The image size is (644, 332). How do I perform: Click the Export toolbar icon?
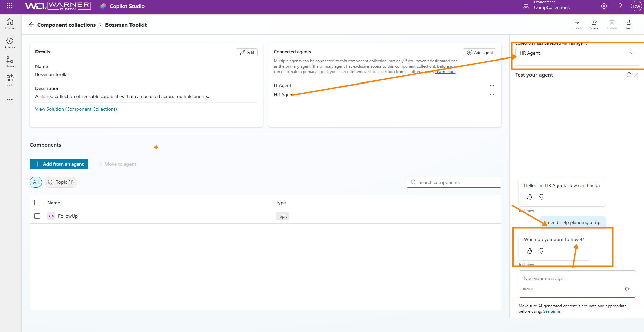(x=576, y=25)
